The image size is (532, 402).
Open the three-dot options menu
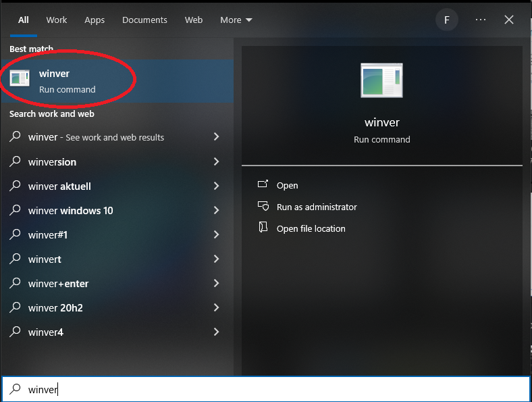pyautogui.click(x=481, y=20)
